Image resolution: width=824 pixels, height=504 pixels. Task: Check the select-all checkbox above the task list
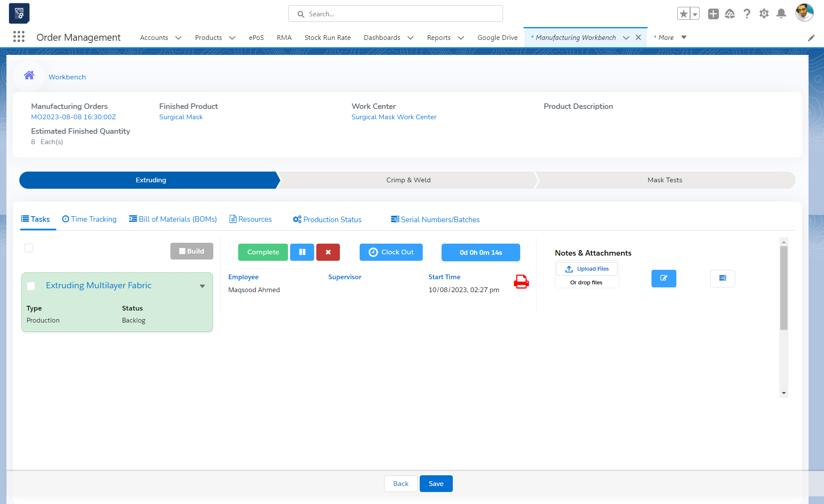29,247
